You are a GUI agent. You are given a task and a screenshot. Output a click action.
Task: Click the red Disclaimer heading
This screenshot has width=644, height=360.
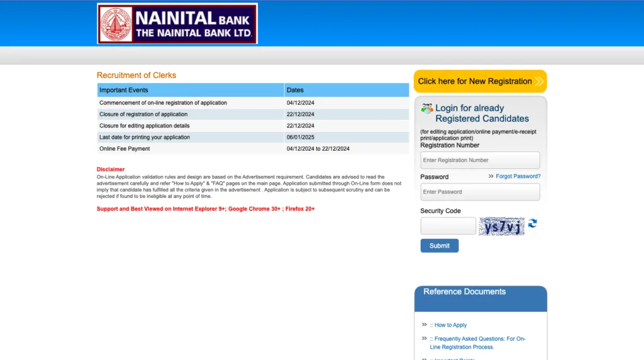[111, 169]
